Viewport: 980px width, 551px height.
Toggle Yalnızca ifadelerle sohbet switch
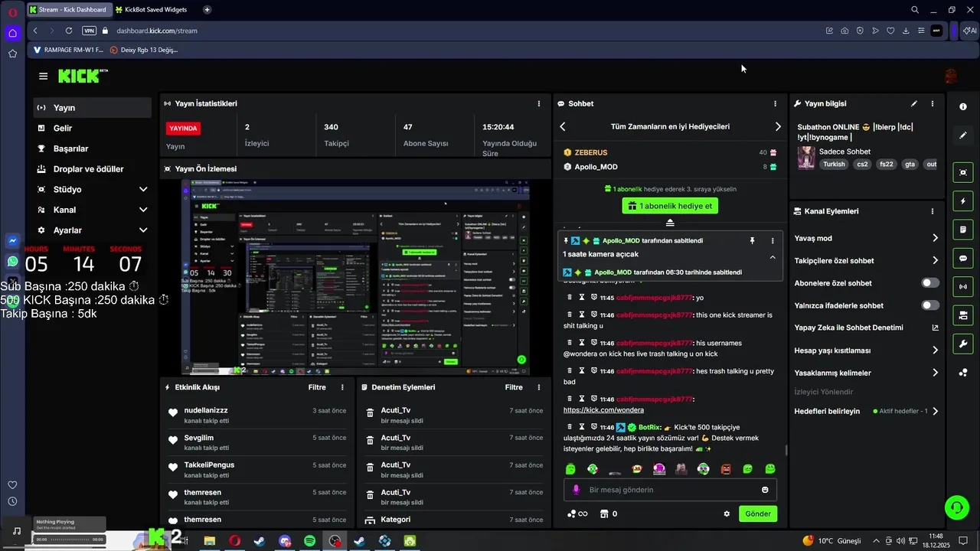tap(930, 305)
